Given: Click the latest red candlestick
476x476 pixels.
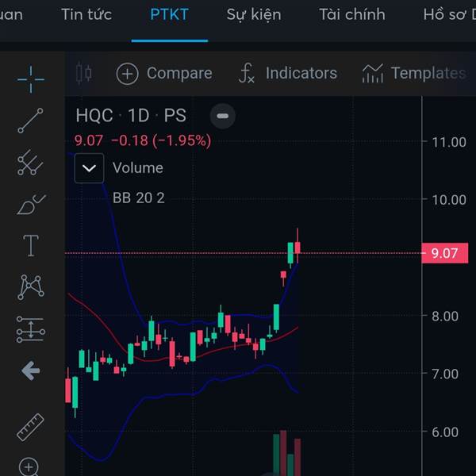Looking at the screenshot, I should click(297, 248).
